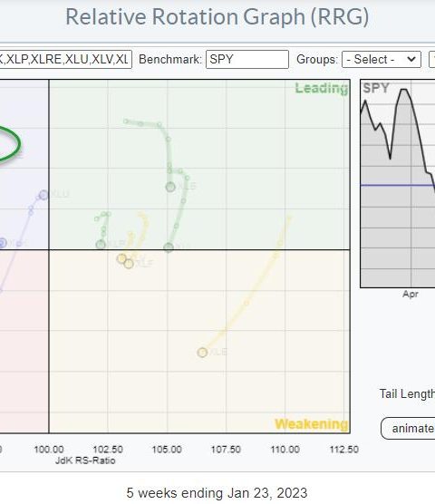Select the leftmost of the two paired yellow nodes
Screen dimensions: 435x504
point(121,258)
